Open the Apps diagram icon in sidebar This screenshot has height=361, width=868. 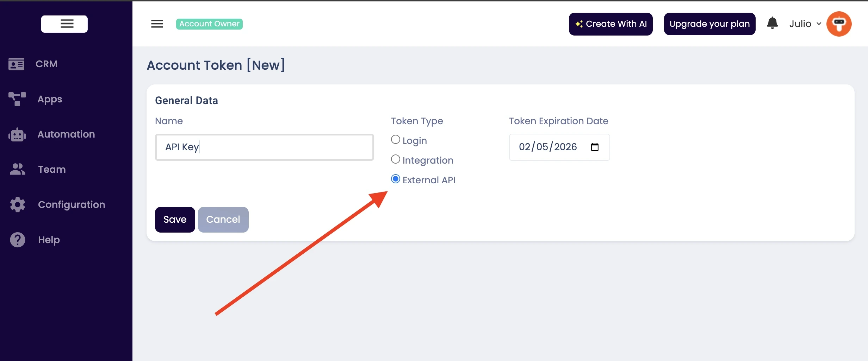point(17,99)
